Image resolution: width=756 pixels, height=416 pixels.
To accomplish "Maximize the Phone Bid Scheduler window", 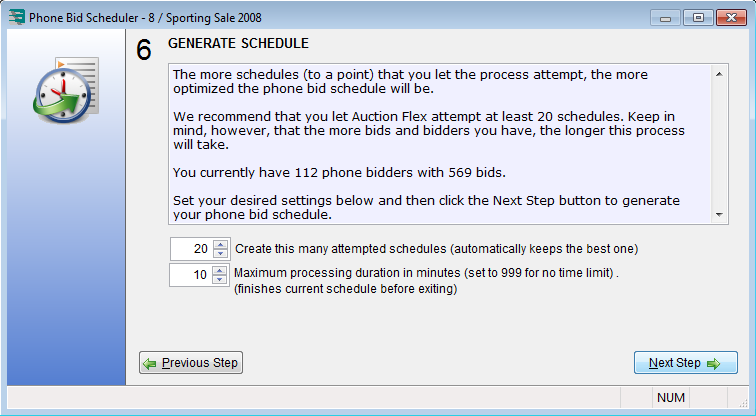I will pos(695,17).
